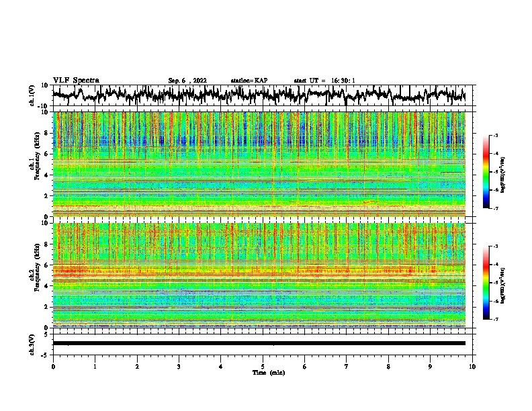Viewport: 532px width, 411px height.
Task: Click time axis tick label "7"
Action: pos(347,367)
